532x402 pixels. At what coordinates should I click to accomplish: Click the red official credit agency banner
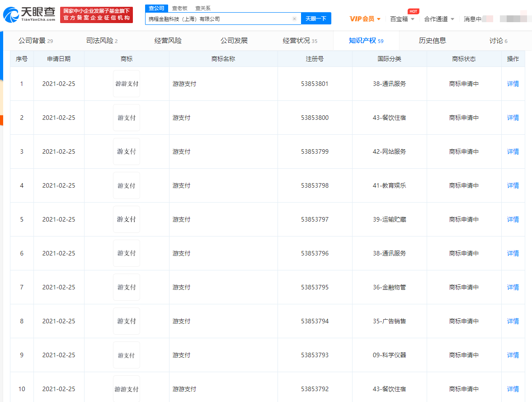(x=96, y=14)
